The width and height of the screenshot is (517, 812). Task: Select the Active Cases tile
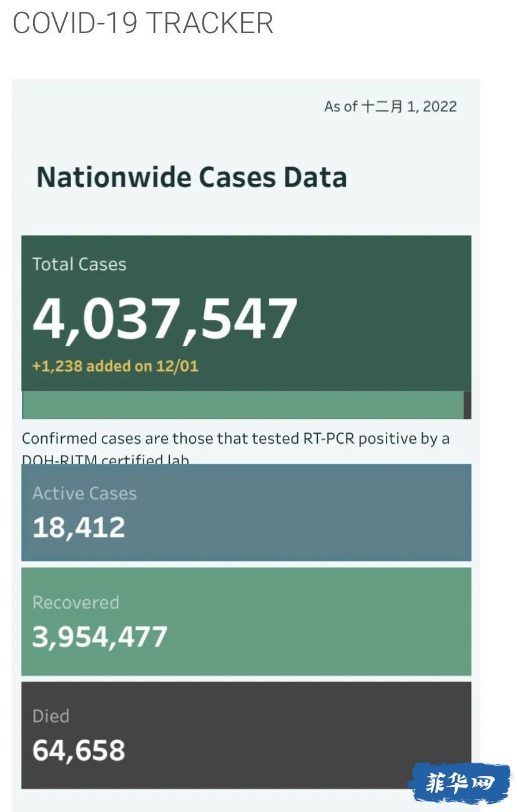point(246,512)
